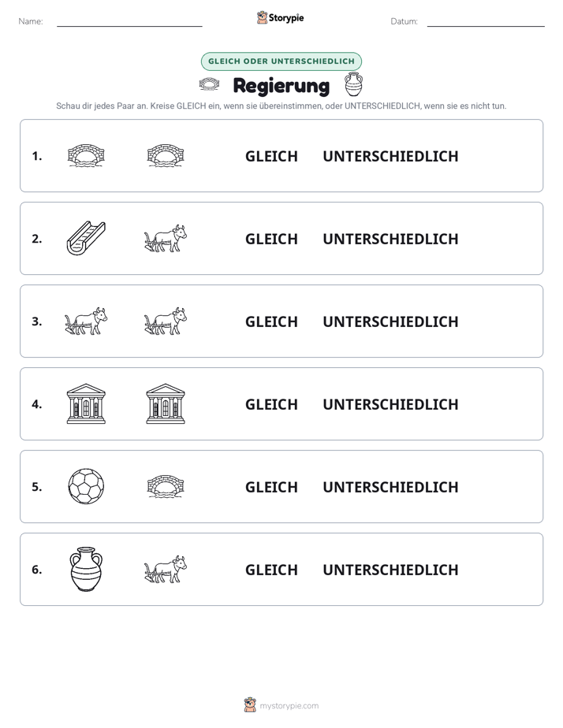563x728 pixels.
Task: Select GLEICH for question 3
Action: pyautogui.click(x=271, y=321)
